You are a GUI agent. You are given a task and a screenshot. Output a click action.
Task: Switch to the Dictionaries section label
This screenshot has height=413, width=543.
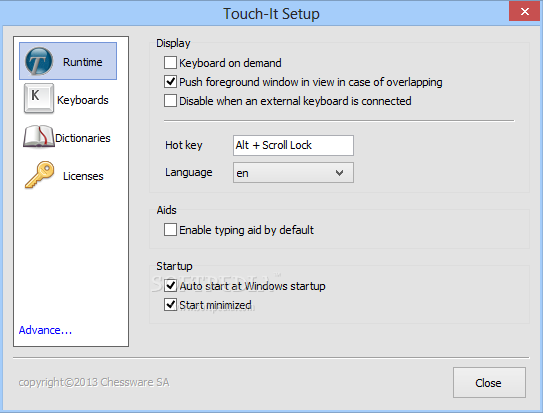click(x=83, y=138)
